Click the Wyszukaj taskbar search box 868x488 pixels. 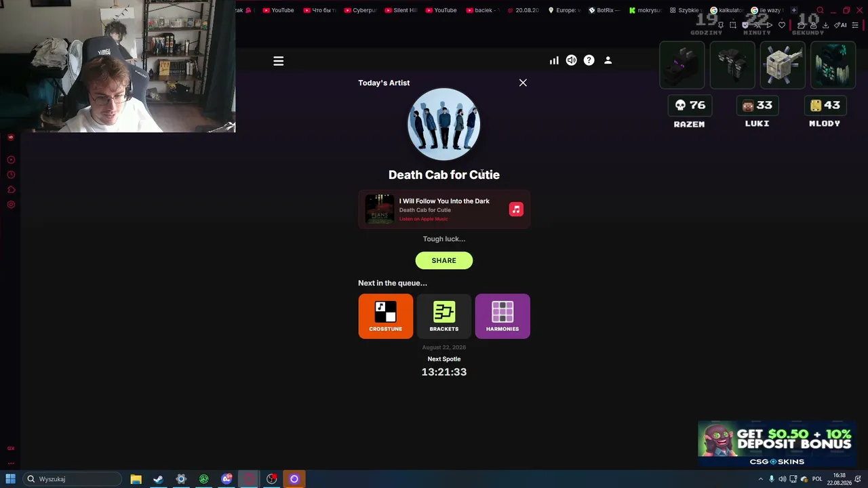click(x=72, y=479)
